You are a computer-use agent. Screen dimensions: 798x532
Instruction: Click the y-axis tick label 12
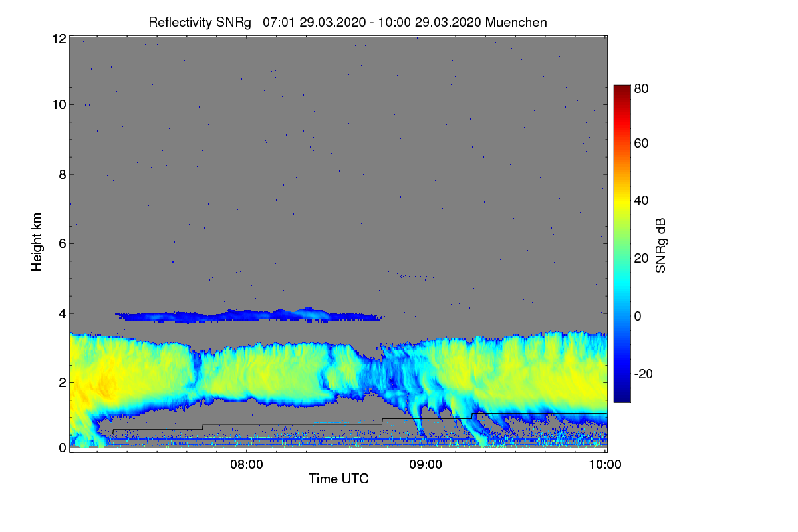(59, 39)
